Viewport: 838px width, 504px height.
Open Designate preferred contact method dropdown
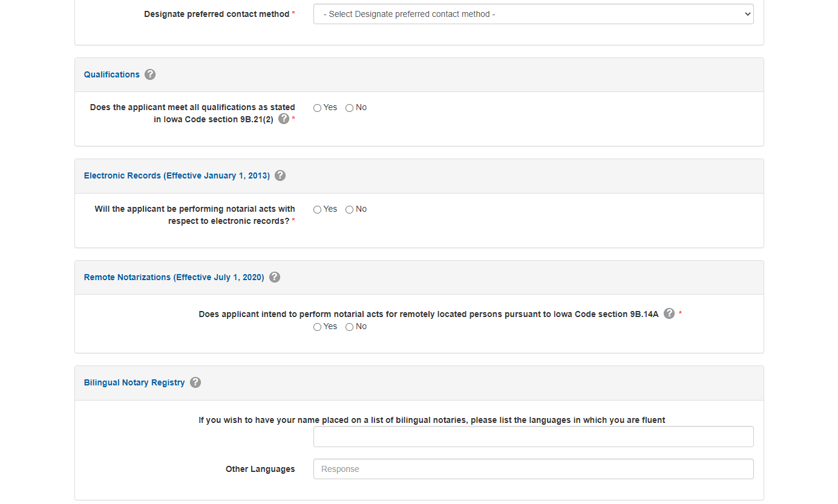(533, 14)
